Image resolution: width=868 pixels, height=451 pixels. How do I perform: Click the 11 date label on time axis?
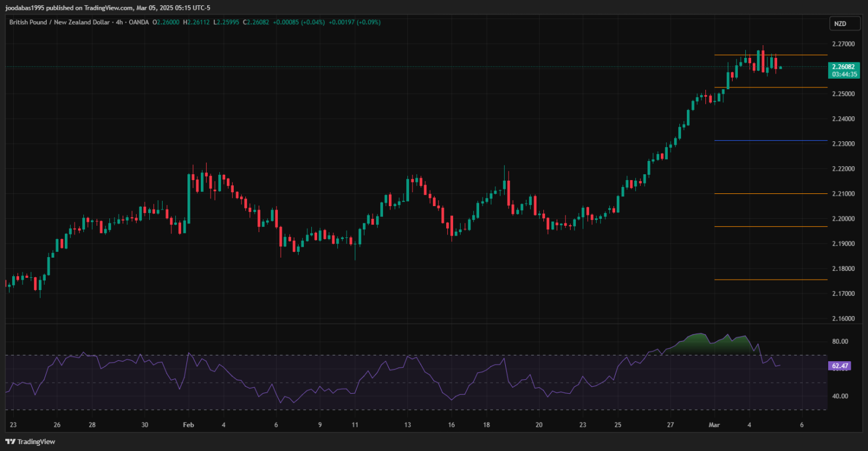[x=355, y=425]
